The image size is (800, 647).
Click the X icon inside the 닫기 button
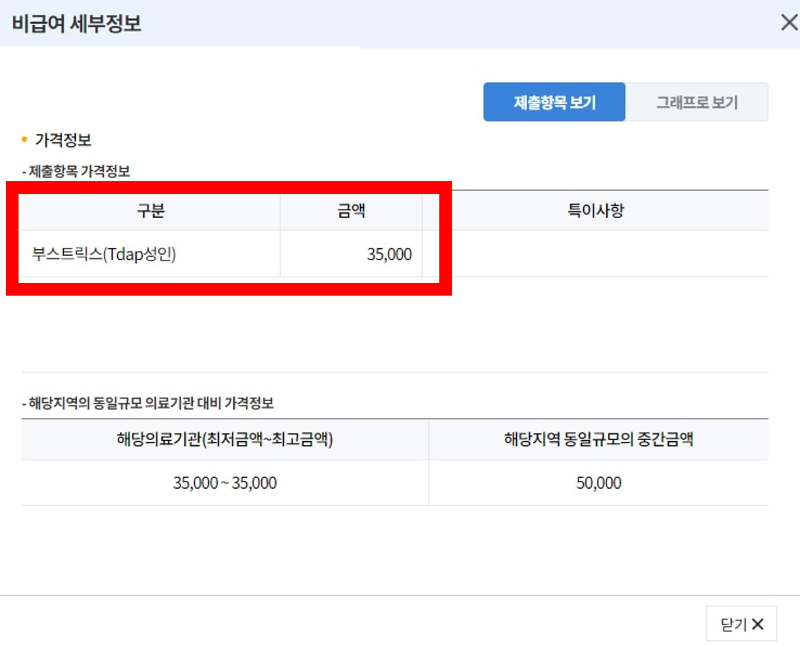point(760,623)
